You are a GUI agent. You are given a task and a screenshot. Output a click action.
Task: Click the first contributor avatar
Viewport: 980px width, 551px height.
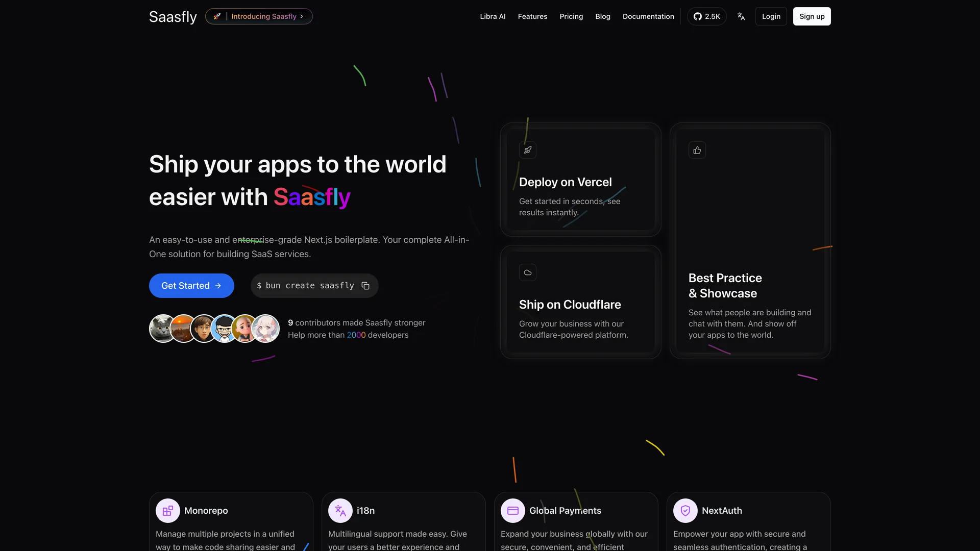tap(162, 328)
